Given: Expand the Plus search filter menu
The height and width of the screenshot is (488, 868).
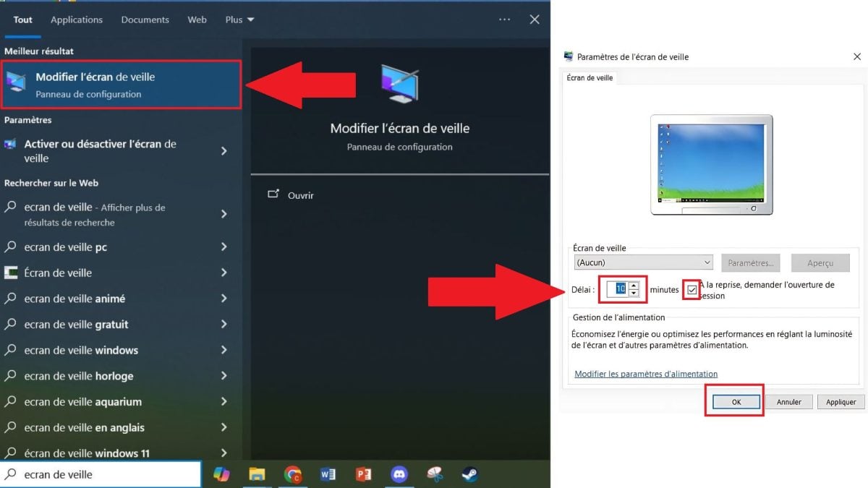Looking at the screenshot, I should click(239, 20).
